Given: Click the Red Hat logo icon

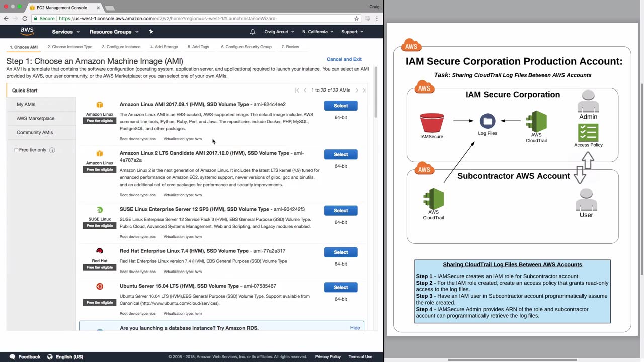Looking at the screenshot, I should [x=100, y=251].
